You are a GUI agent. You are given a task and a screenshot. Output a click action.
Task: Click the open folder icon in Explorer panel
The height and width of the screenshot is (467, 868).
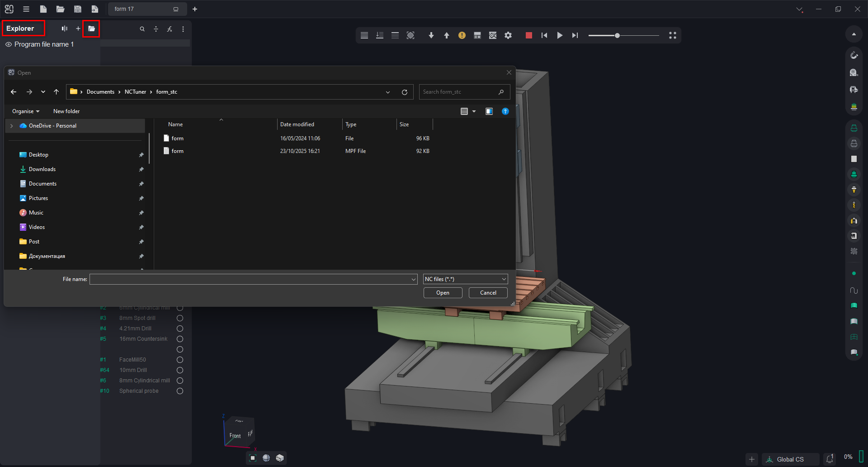coord(91,29)
